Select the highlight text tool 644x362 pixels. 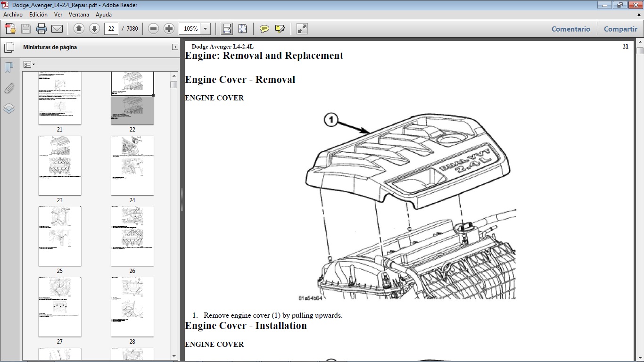coord(280,29)
